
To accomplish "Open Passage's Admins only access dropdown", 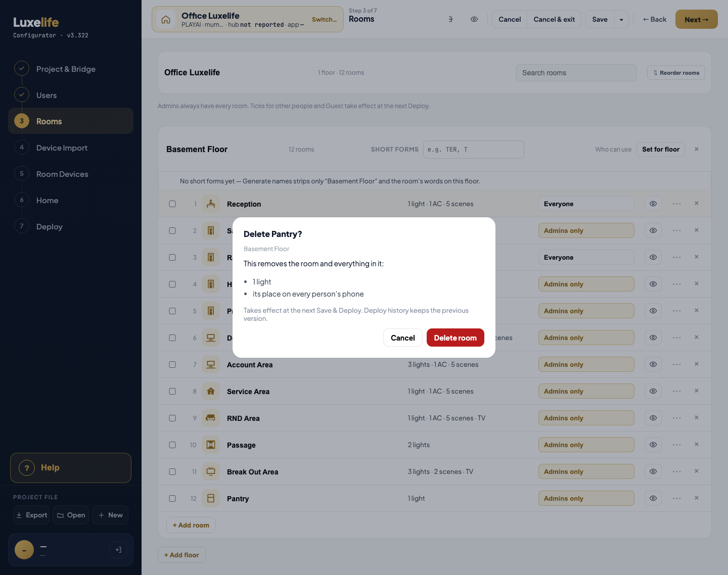I will point(586,445).
